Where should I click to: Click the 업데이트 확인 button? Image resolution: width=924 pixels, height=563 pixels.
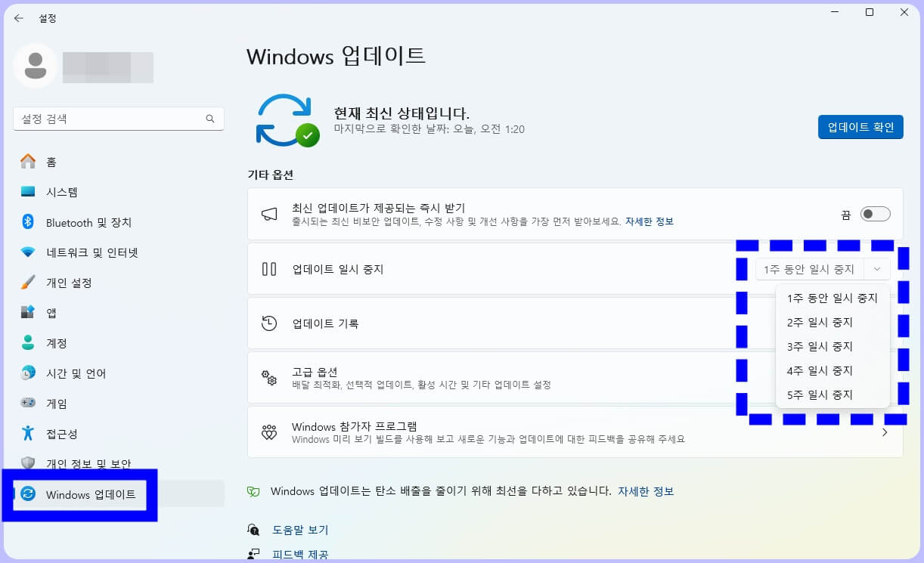point(860,127)
